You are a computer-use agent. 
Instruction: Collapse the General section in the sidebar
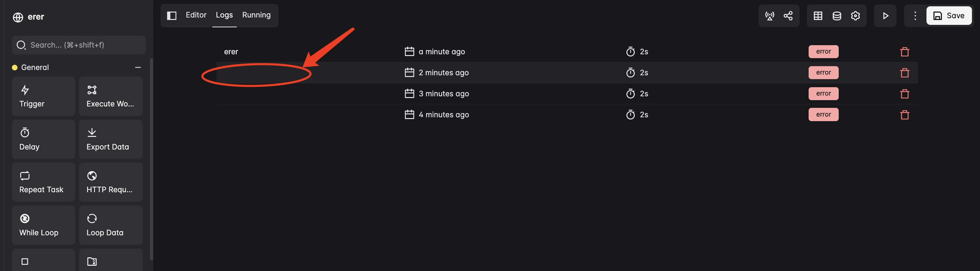click(x=138, y=67)
